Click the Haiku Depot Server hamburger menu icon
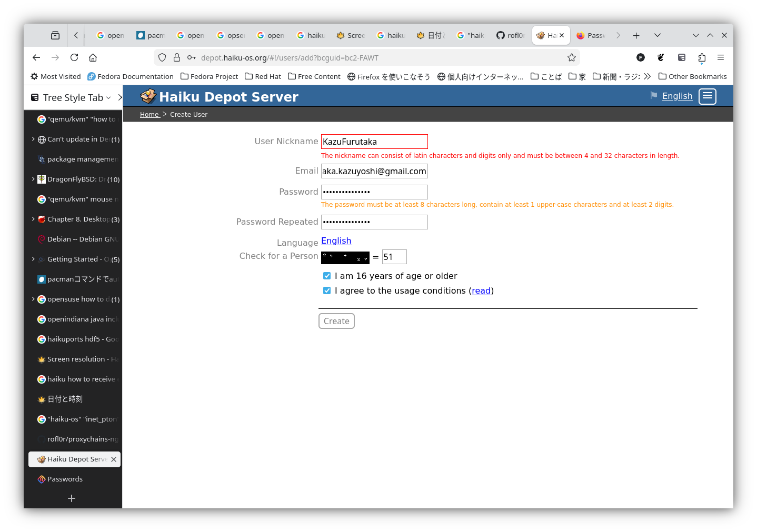This screenshot has height=532, width=757. [707, 96]
